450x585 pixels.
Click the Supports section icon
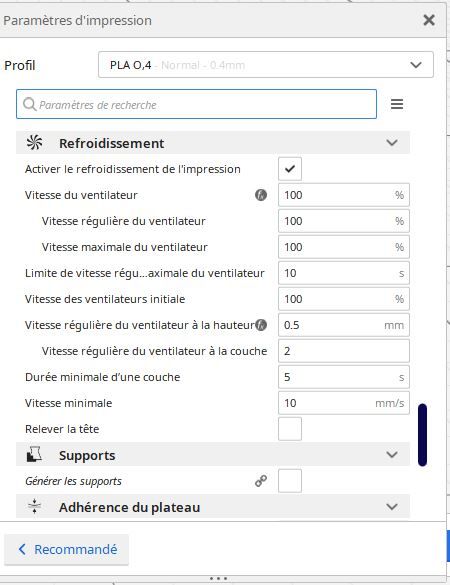[34, 455]
